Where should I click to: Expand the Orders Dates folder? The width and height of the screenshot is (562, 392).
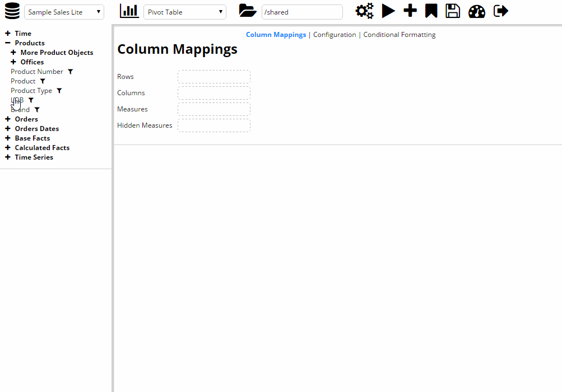(x=7, y=129)
